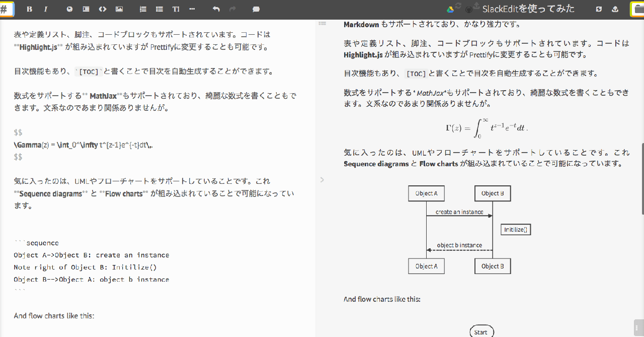
Task: Click the synchronize documents icon
Action: (599, 9)
